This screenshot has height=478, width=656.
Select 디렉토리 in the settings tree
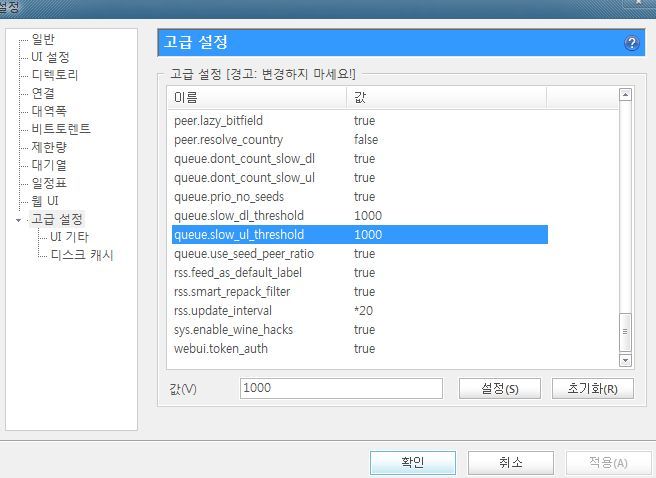click(55, 75)
